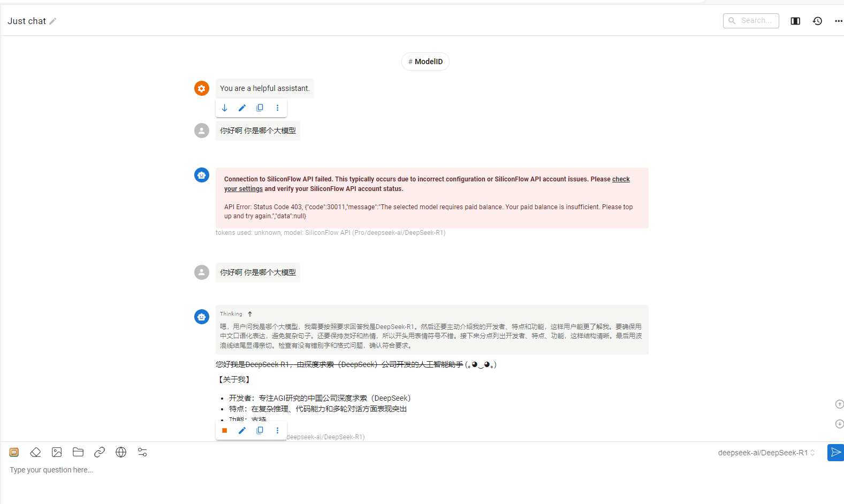844x504 pixels.
Task: Attach an image using the picture icon
Action: (57, 453)
